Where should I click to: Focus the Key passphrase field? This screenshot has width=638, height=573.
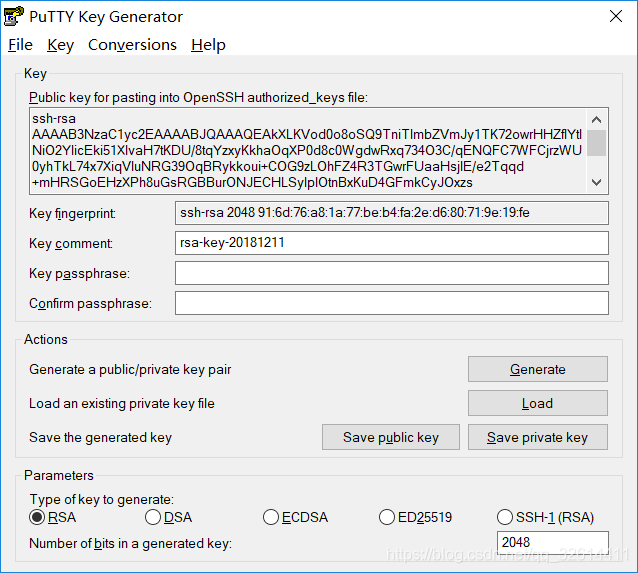click(392, 273)
